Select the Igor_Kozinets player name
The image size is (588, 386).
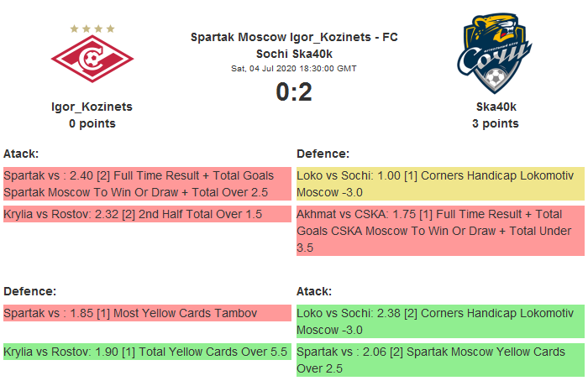click(x=92, y=107)
